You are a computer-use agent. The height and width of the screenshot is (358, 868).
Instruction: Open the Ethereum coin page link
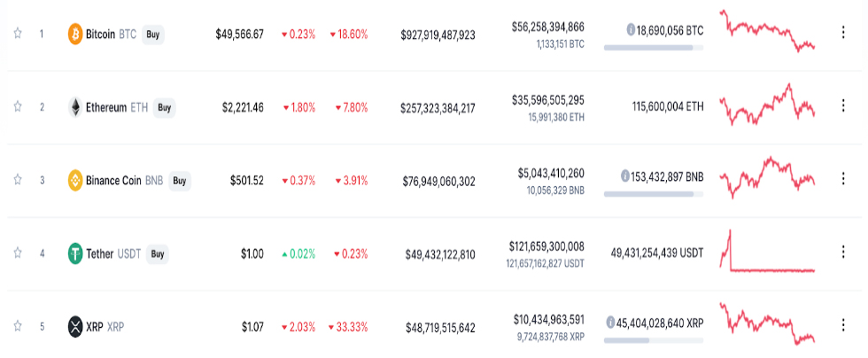[x=106, y=108]
